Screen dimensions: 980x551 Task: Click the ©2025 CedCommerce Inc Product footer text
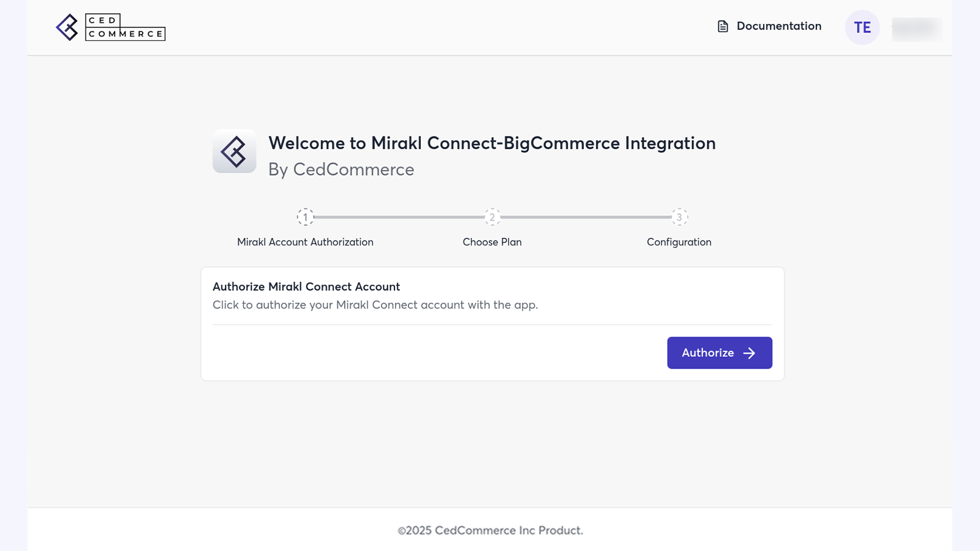(x=490, y=530)
